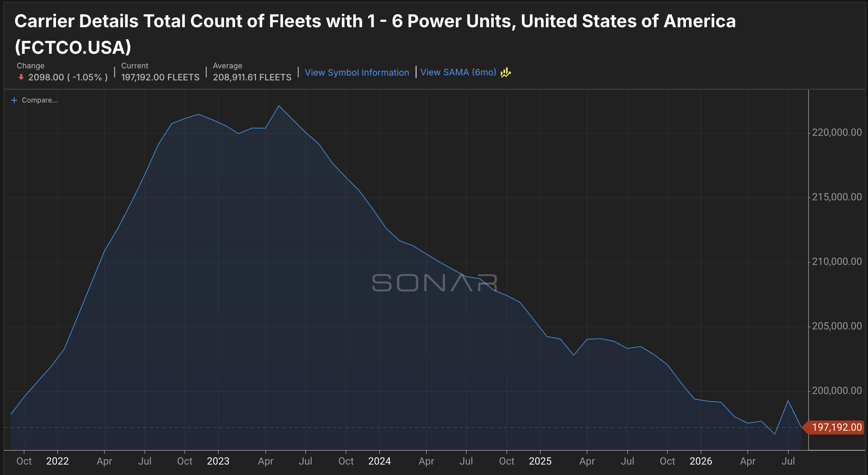Click the chart title FCTCO.USA
The height and width of the screenshot is (475, 868).
[73, 47]
